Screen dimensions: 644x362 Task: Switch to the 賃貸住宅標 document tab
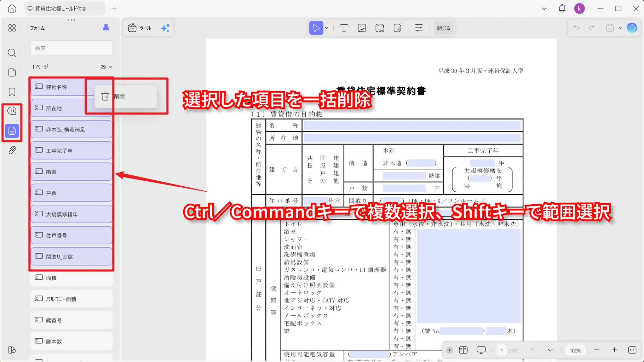click(64, 8)
